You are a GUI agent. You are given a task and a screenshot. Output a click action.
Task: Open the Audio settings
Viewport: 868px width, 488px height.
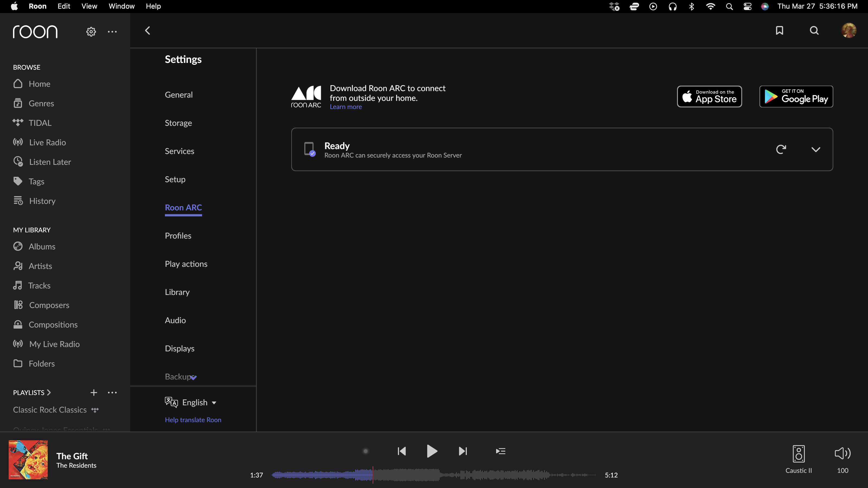[x=175, y=320]
